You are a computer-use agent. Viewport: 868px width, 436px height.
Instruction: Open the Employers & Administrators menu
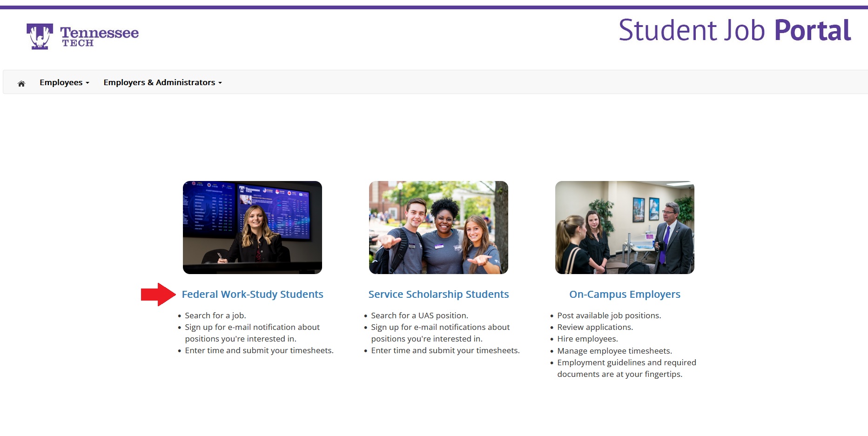coord(159,82)
